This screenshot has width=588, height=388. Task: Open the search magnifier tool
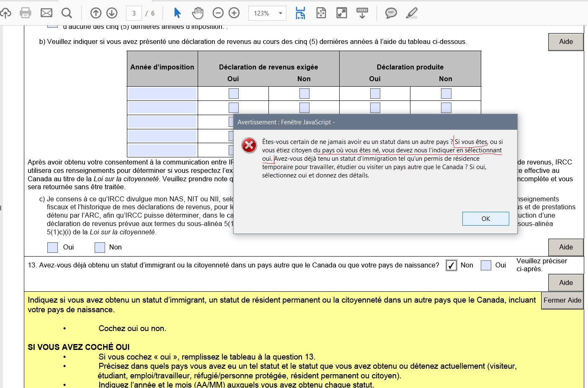tap(67, 13)
